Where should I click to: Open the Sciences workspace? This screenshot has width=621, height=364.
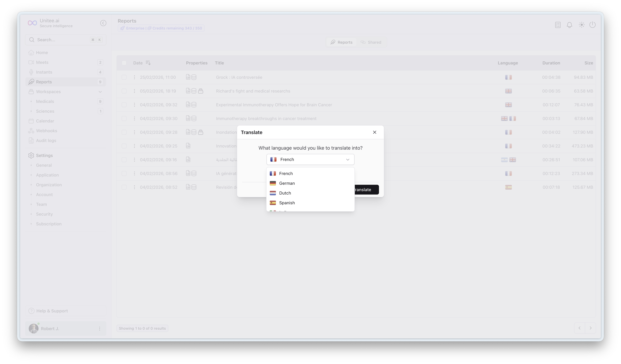66,111
